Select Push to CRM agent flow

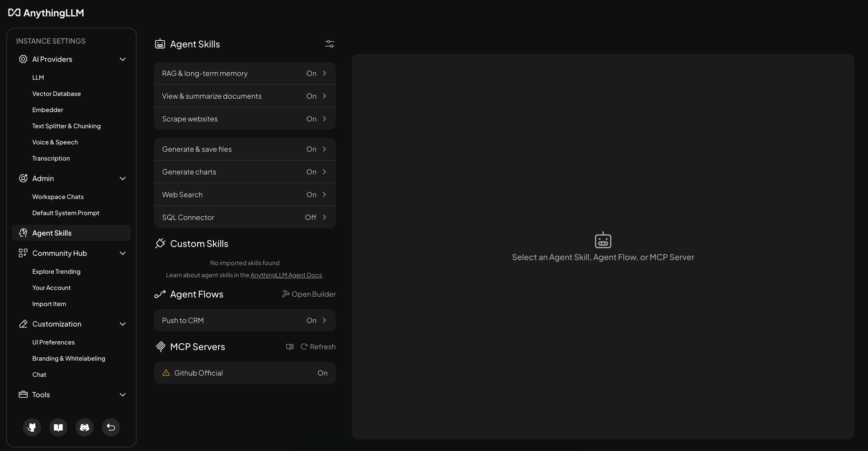click(x=245, y=321)
